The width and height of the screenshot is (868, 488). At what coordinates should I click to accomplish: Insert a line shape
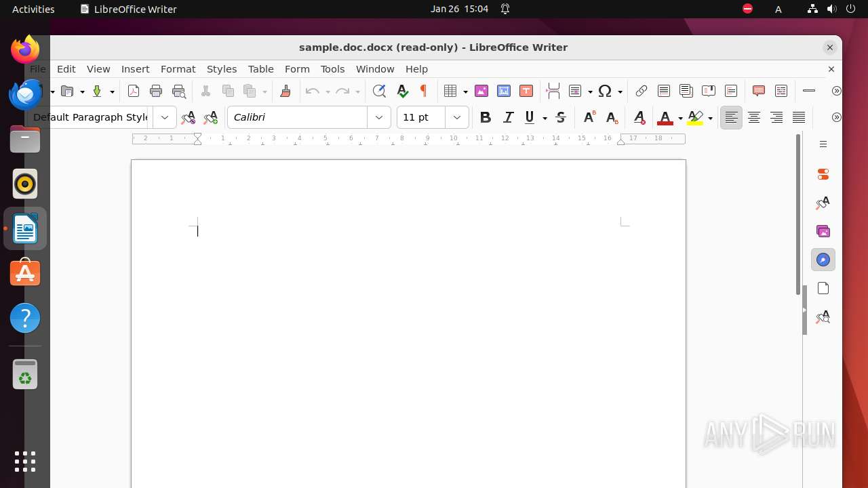[x=808, y=91]
